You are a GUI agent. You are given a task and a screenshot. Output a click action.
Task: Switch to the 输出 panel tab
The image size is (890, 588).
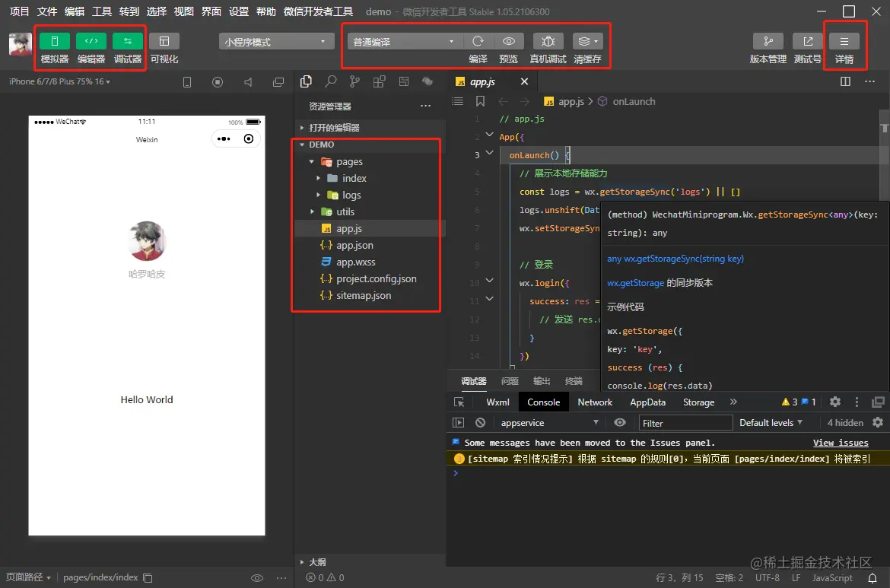[542, 381]
